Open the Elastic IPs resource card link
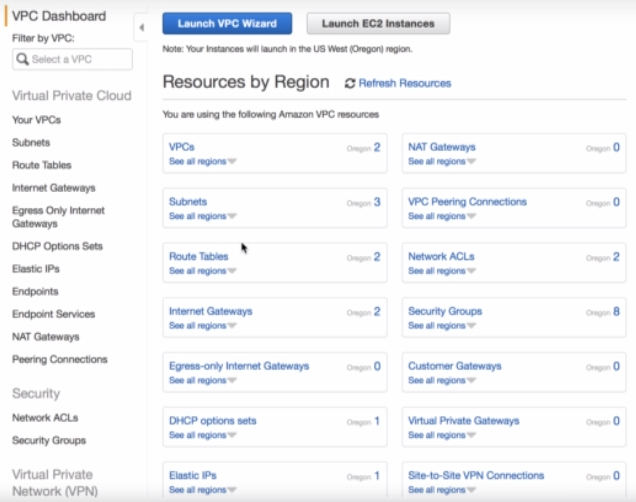The height and width of the screenshot is (502, 636). pyautogui.click(x=193, y=476)
